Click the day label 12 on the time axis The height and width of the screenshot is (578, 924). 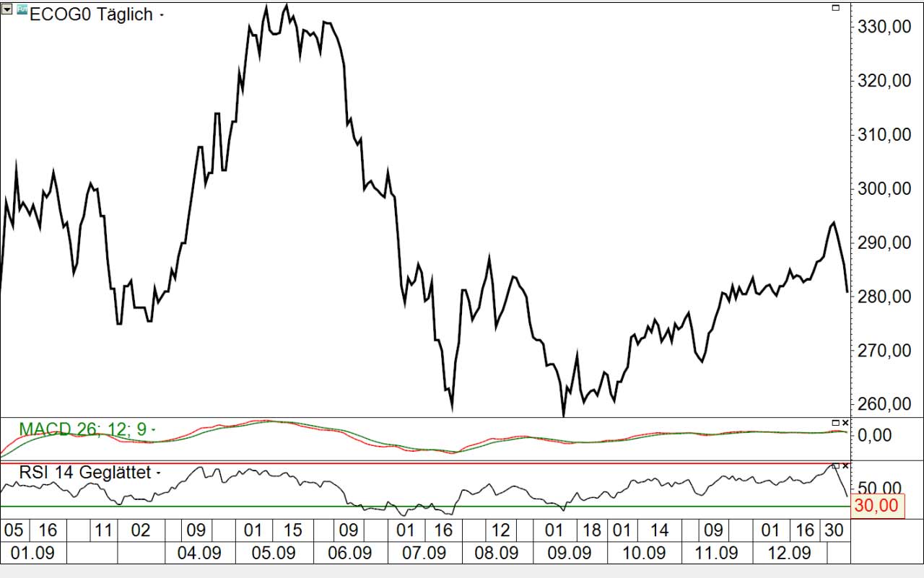coord(501,530)
